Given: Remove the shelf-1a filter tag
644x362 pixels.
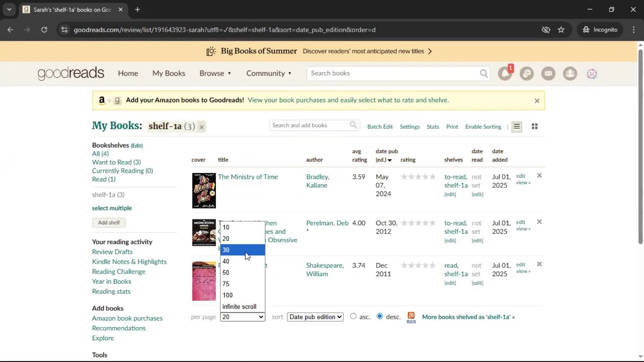Looking at the screenshot, I should point(202,127).
